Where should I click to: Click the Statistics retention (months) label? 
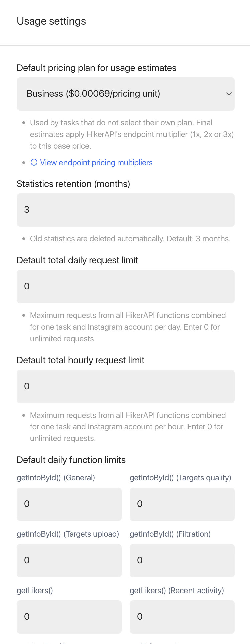point(73,184)
